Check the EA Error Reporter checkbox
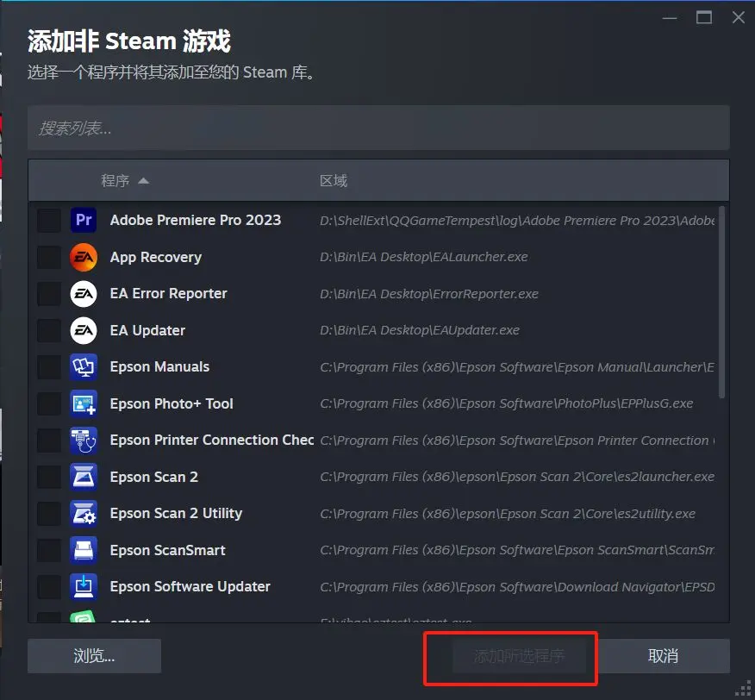Image resolution: width=755 pixels, height=700 pixels. (48, 294)
